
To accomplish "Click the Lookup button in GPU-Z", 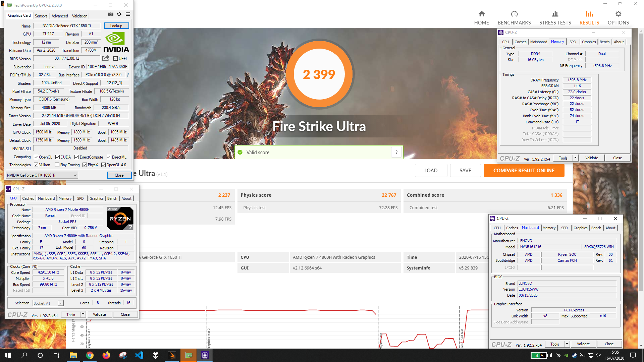I will pos(116,25).
